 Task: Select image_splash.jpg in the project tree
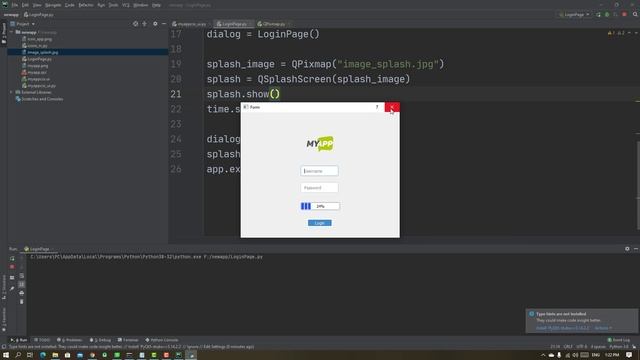[42, 52]
